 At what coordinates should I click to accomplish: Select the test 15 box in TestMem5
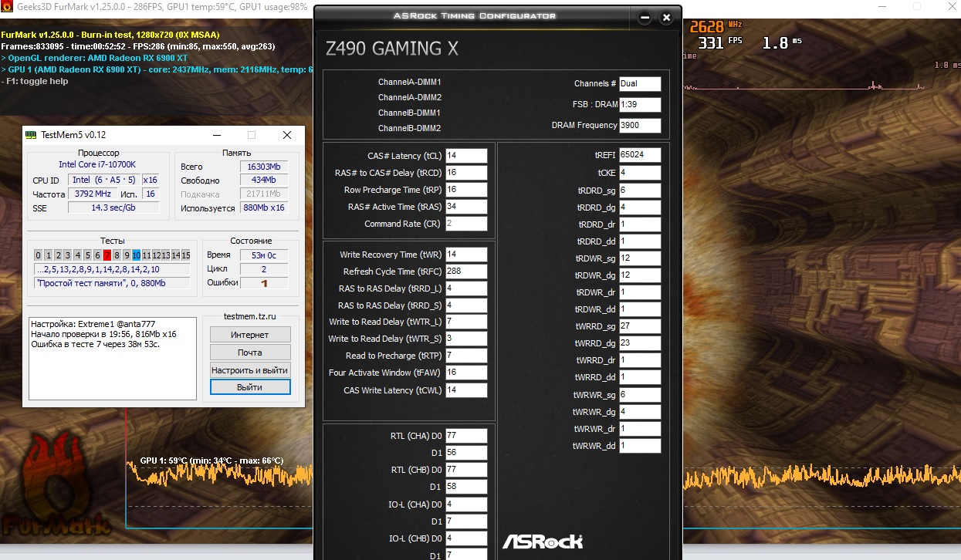pos(185,255)
